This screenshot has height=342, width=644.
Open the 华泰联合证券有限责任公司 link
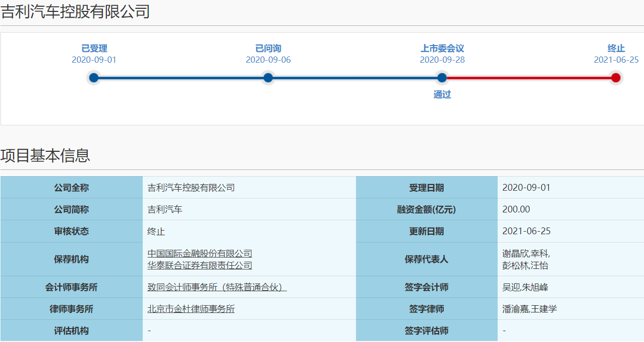[x=200, y=265]
